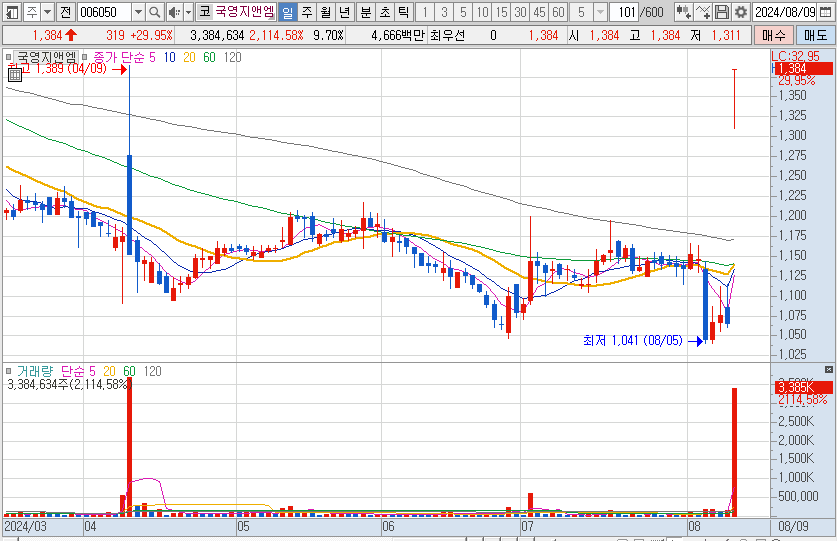Choose the 1 interval button

[x=425, y=12]
